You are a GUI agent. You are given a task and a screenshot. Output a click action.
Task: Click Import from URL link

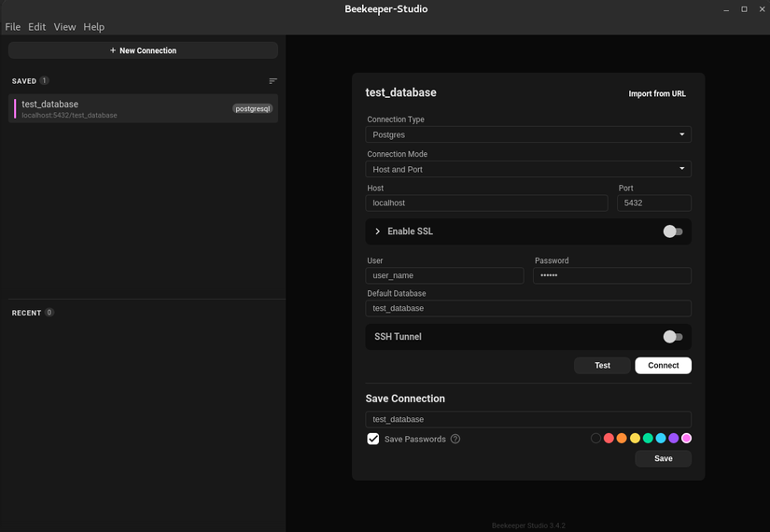click(x=657, y=94)
